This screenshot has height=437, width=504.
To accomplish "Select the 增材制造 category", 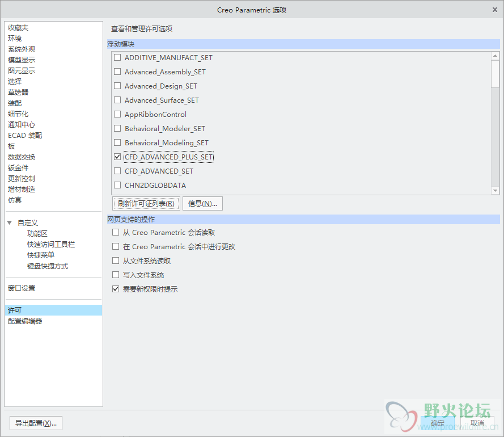I will click(x=22, y=189).
